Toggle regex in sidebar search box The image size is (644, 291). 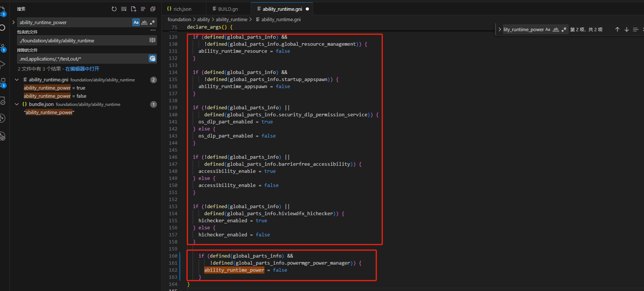pos(152,22)
